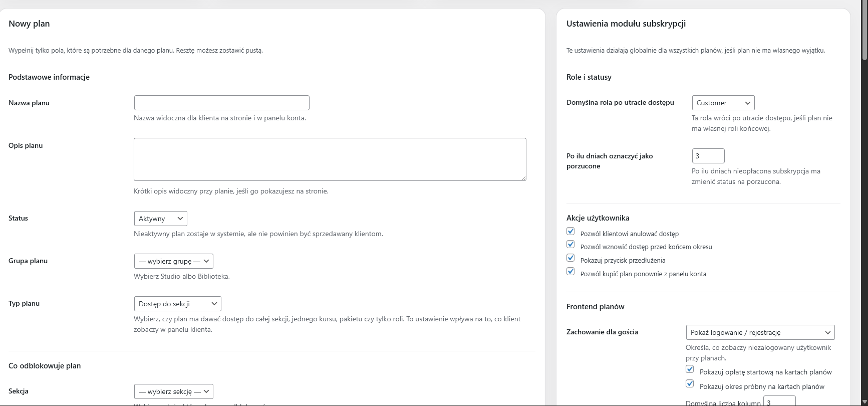
Task: Click the Nazwa planu text field
Action: coord(221,103)
